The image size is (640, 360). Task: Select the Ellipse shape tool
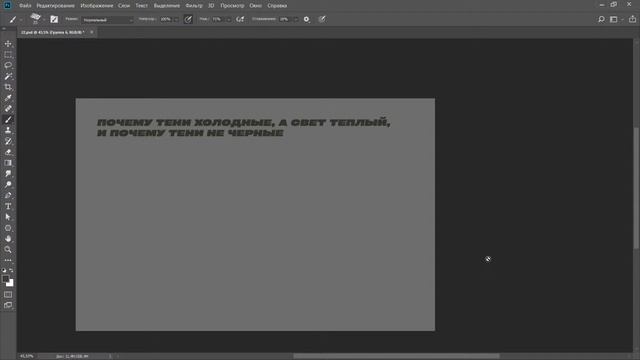coord(8,228)
